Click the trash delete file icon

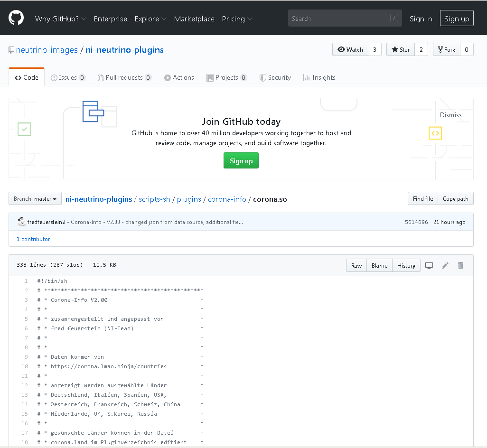click(460, 266)
